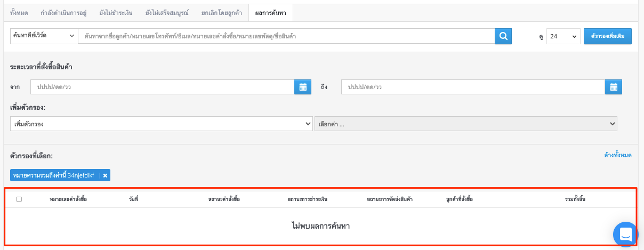
Task: Click the วันที่ column header
Action: (x=133, y=199)
